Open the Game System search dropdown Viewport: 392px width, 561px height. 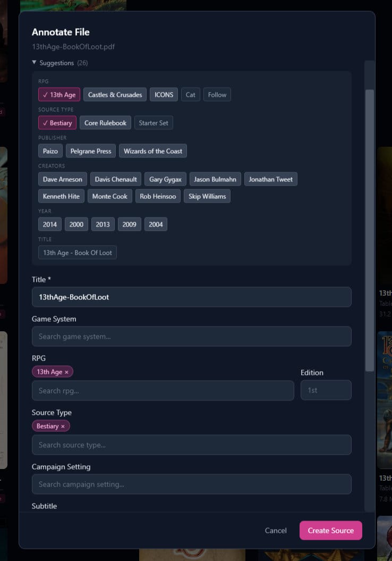point(191,336)
